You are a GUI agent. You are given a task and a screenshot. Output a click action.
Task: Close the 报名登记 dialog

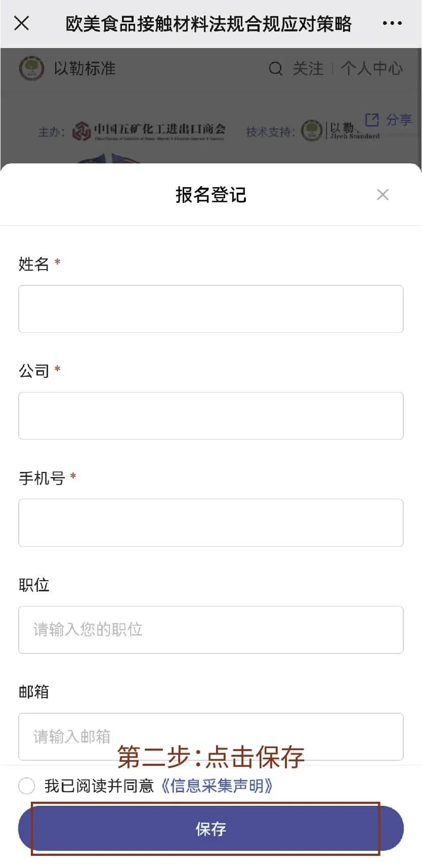click(383, 195)
